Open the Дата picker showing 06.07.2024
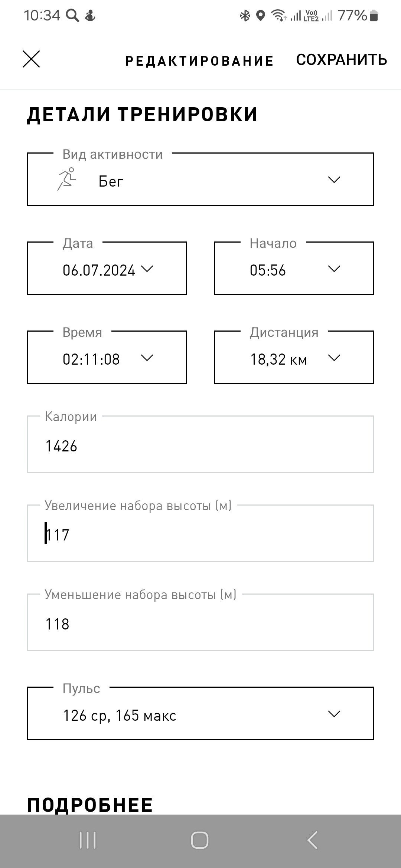Screen dimensions: 401x868 (x=107, y=268)
